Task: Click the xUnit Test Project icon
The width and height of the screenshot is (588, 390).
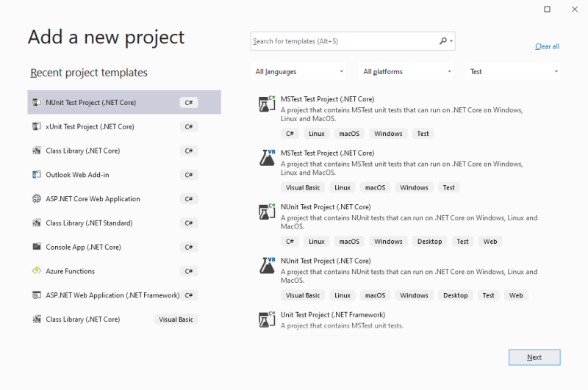Action: pos(36,126)
